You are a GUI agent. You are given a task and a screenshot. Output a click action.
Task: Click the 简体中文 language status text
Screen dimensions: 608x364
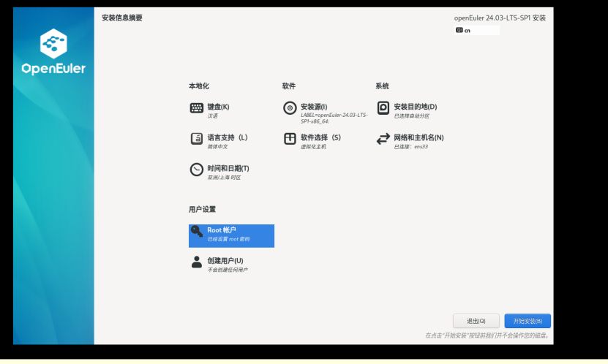pyautogui.click(x=217, y=147)
